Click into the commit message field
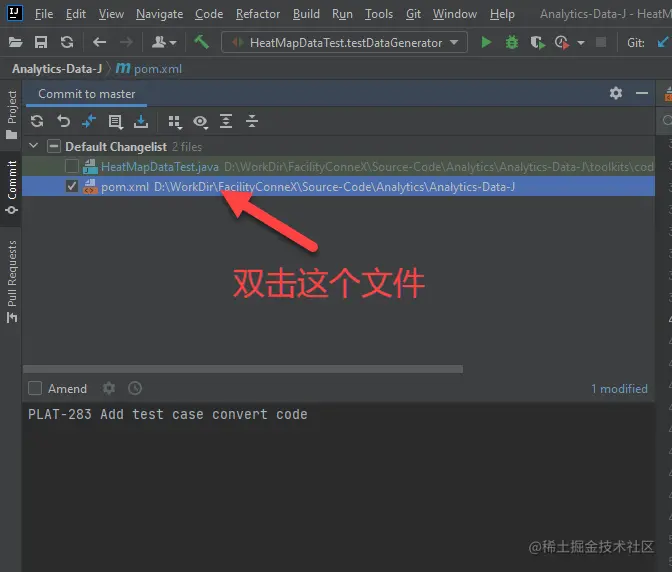Screen dimensions: 672x572 coord(339,486)
